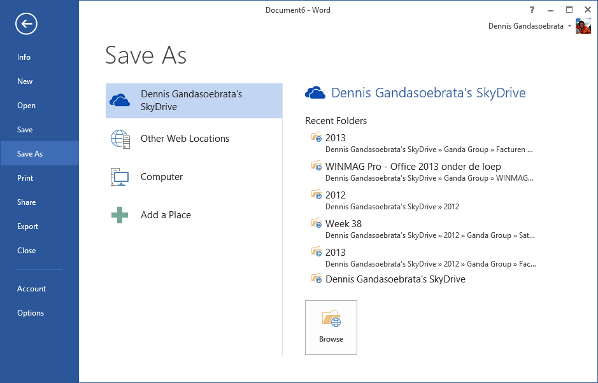Open the Info page
This screenshot has height=383, width=598.
point(24,57)
